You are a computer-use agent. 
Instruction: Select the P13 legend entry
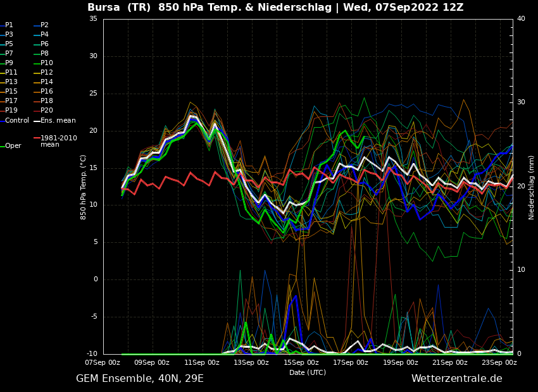tap(9, 82)
